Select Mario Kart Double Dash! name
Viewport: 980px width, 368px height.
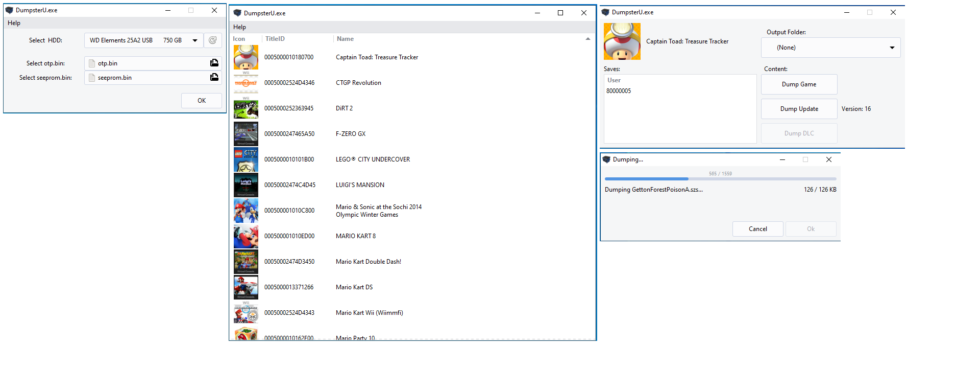(x=369, y=262)
